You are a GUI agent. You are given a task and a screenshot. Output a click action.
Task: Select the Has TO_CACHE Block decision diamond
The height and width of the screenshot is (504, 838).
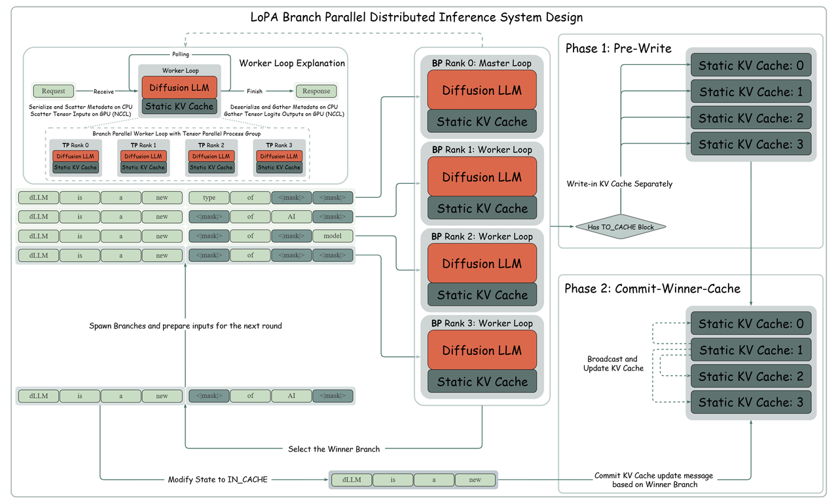pos(621,226)
